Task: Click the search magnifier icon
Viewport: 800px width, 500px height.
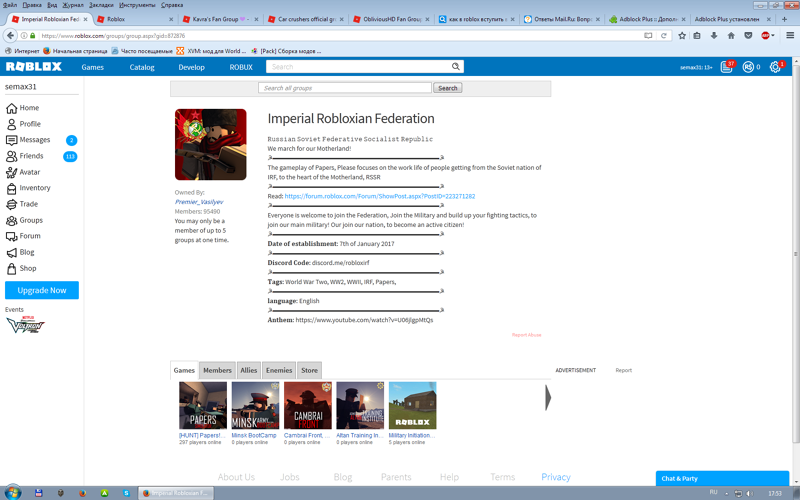Action: tap(456, 67)
